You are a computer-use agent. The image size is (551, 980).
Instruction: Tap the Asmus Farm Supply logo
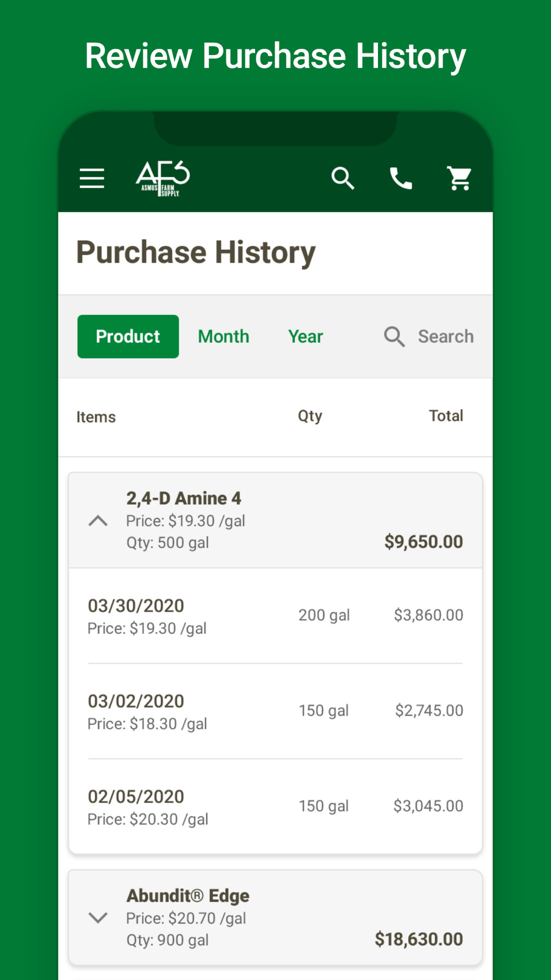(x=163, y=179)
